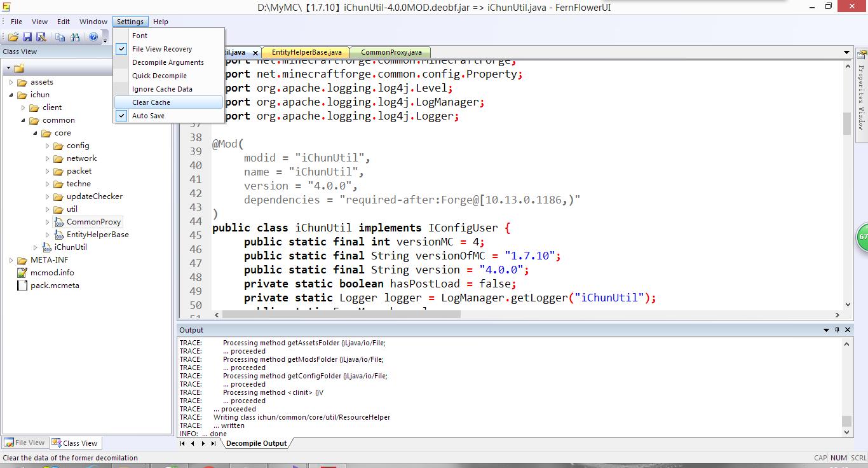The height and width of the screenshot is (468, 868).
Task: Open the Window menu
Action: 93,22
